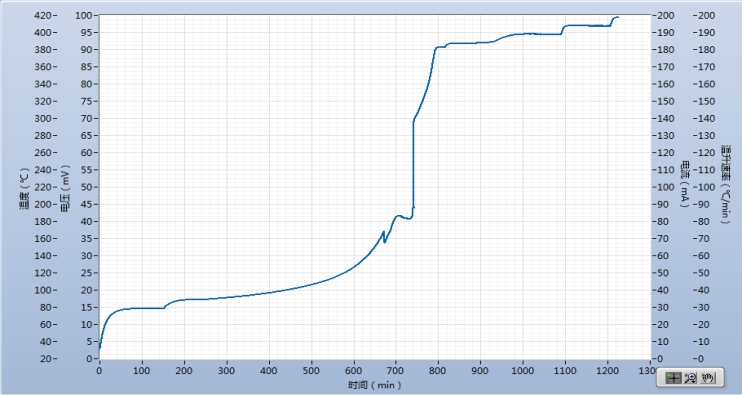Open the zoom magnifier tool
This screenshot has width=742, height=396.
(691, 378)
